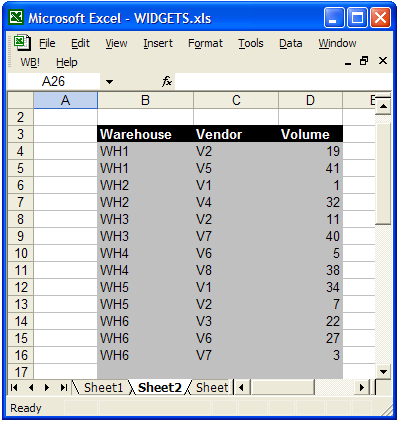Click the Excel workbook icon beside File menu
The image size is (399, 422).
point(22,43)
